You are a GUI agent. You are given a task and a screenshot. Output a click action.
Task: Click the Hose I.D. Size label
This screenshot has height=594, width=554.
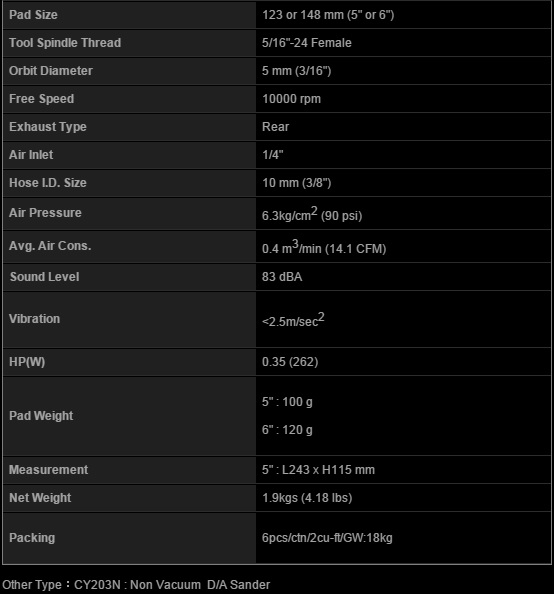(x=48, y=183)
